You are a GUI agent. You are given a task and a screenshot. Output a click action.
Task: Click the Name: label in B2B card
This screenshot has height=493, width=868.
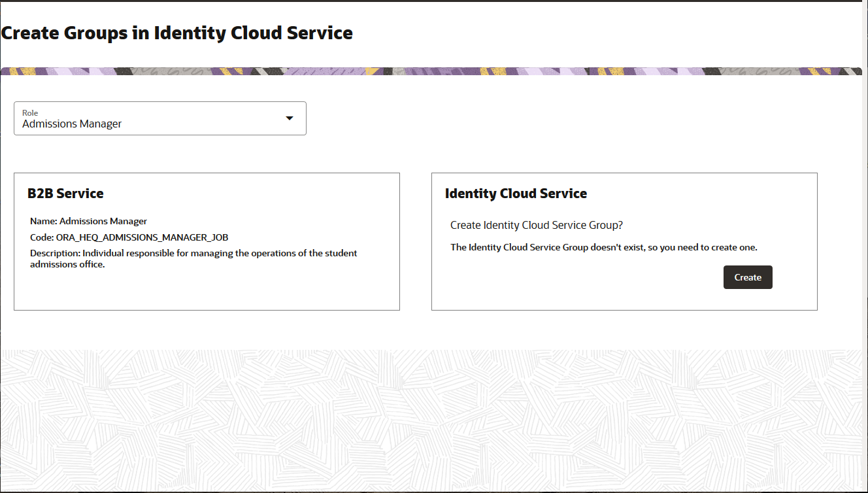(43, 221)
